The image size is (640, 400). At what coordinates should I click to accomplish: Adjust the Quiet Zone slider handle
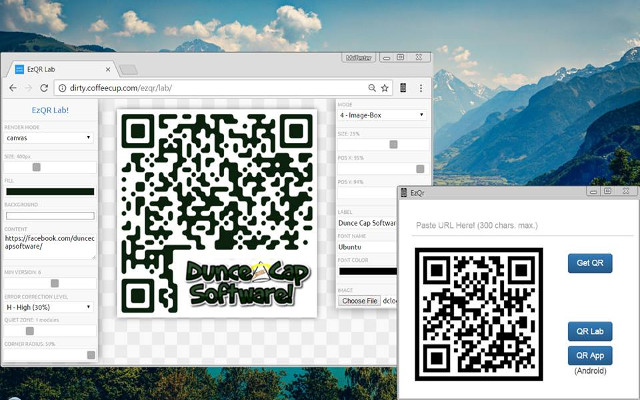[30, 331]
